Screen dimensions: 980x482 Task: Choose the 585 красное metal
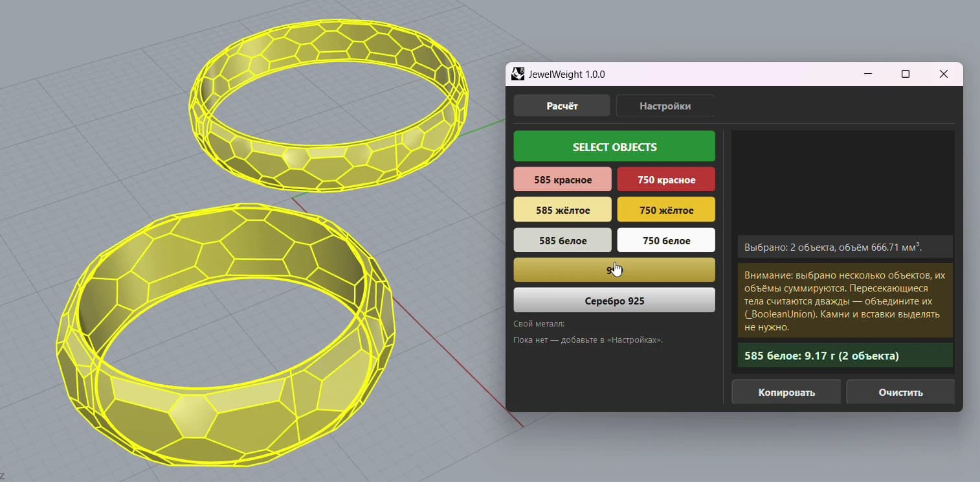562,179
